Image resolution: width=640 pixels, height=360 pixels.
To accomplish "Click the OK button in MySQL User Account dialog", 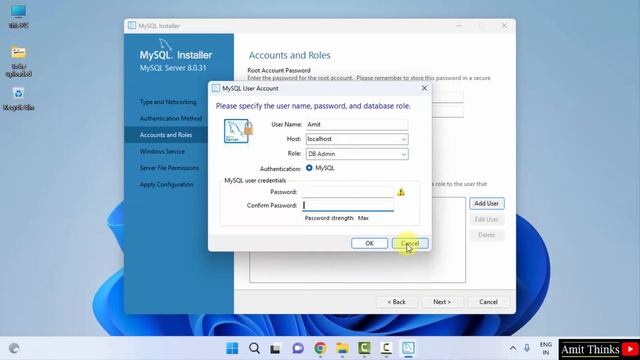I will click(x=369, y=243).
